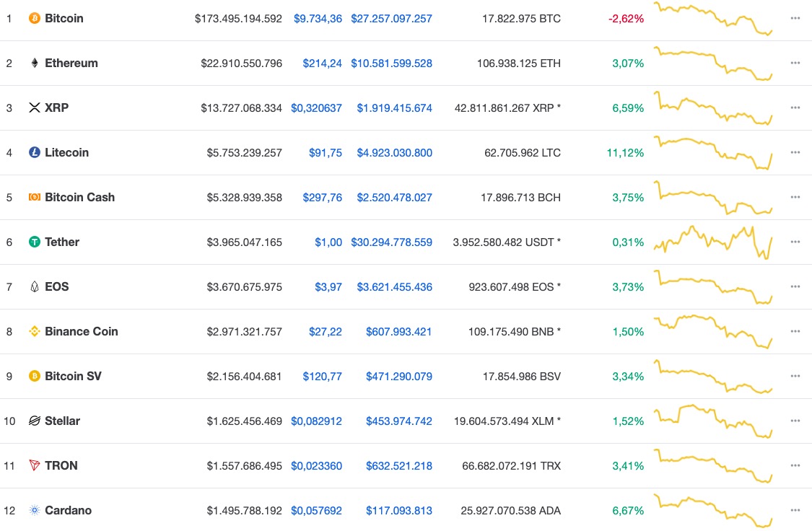Open the three-dot menu in TRON row
This screenshot has width=812, height=531.
pyautogui.click(x=795, y=465)
